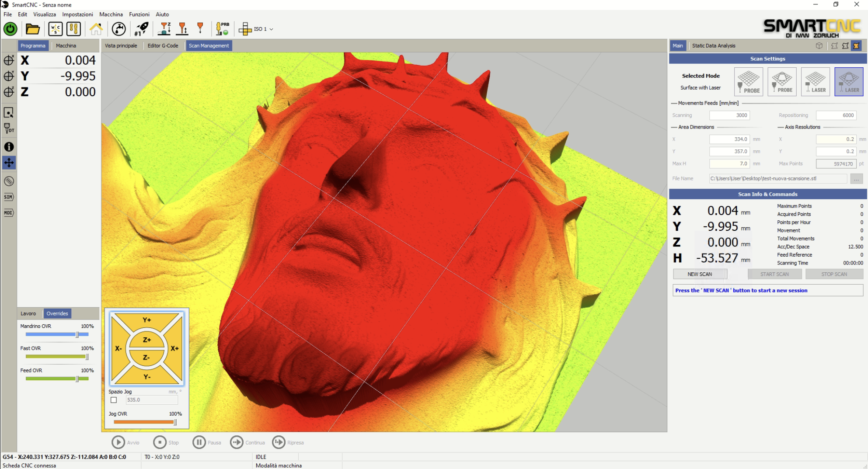Click the NEW SCAN button
The width and height of the screenshot is (868, 469).
(x=700, y=274)
